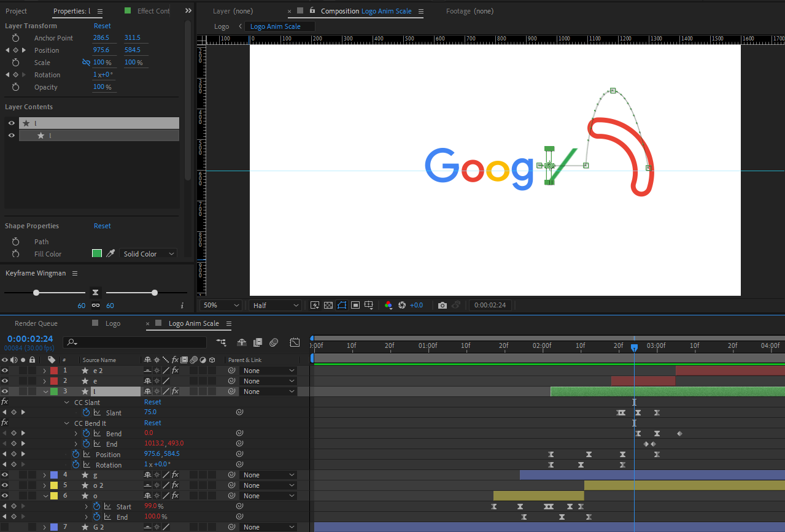Toggle Fast Previews icon in viewer toolbar
The width and height of the screenshot is (785, 532).
click(315, 305)
